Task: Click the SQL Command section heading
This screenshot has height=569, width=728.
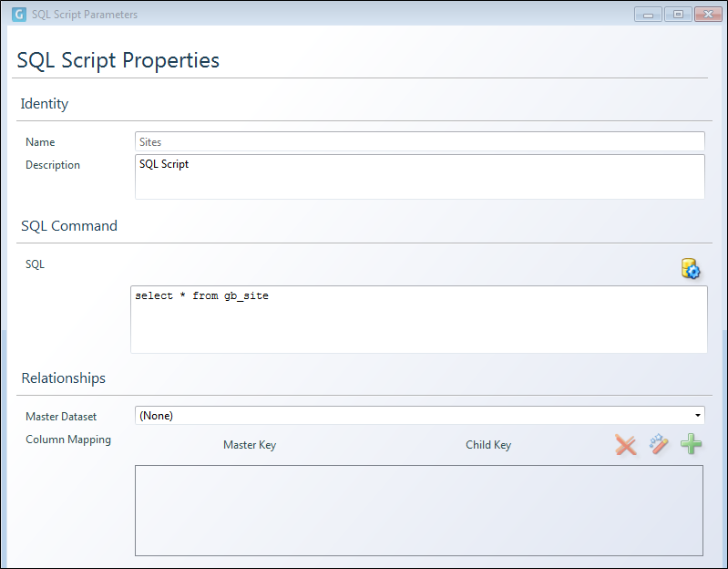Action: coord(69,226)
